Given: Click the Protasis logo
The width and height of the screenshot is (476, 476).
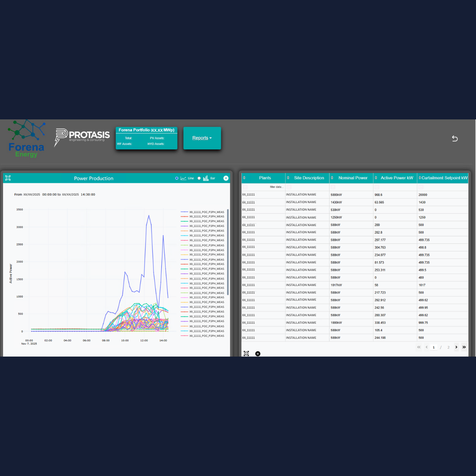Looking at the screenshot, I should [x=82, y=137].
